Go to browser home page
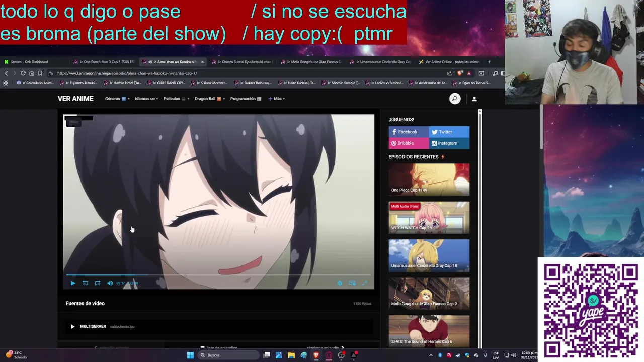The image size is (644, 362). pyautogui.click(x=31, y=73)
